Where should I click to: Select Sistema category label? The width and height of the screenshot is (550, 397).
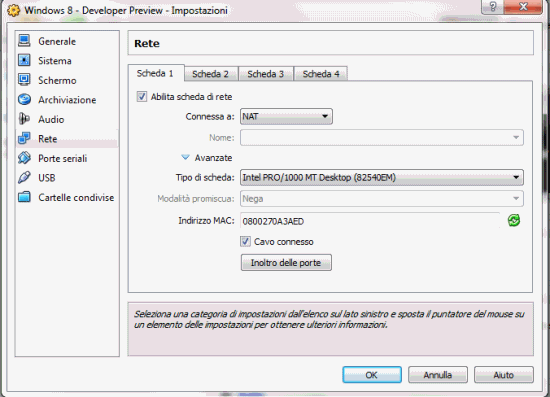(x=55, y=61)
